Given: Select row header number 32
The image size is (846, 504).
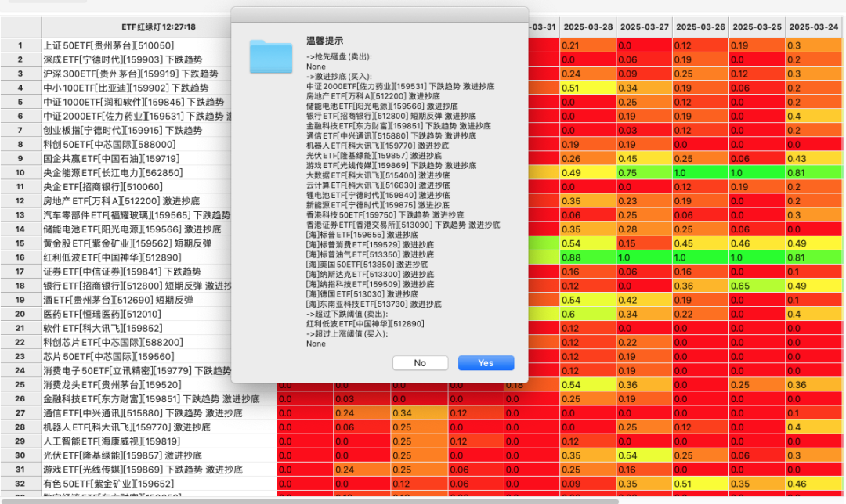Looking at the screenshot, I should pyautogui.click(x=20, y=484).
